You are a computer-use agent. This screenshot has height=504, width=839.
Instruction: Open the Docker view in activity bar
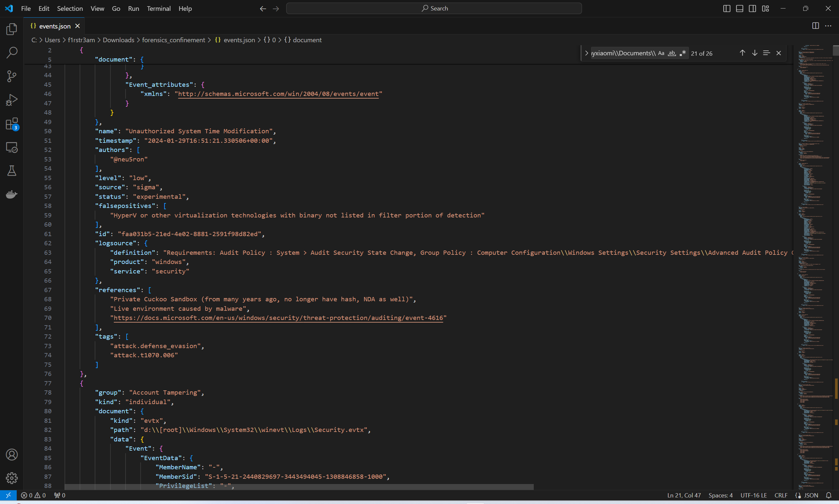[11, 194]
